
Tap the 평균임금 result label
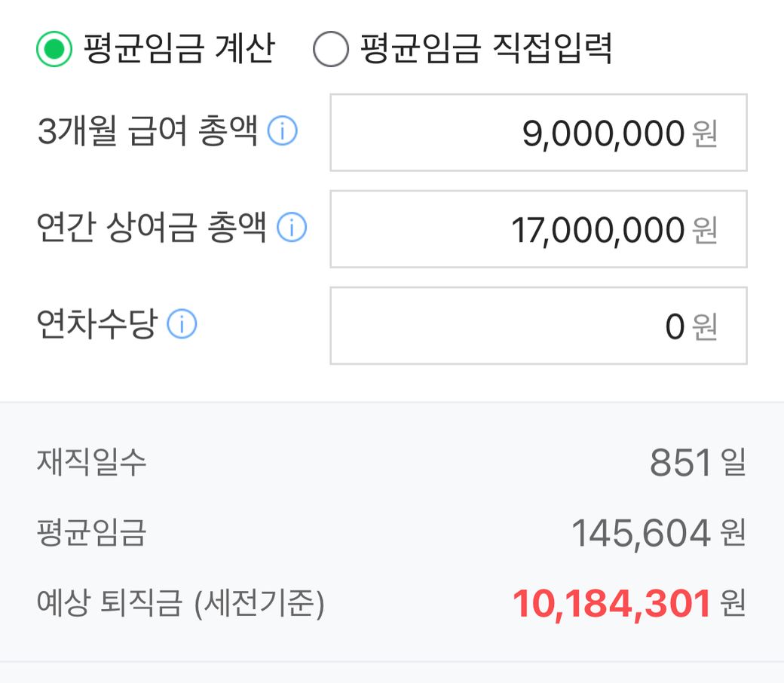point(91,533)
